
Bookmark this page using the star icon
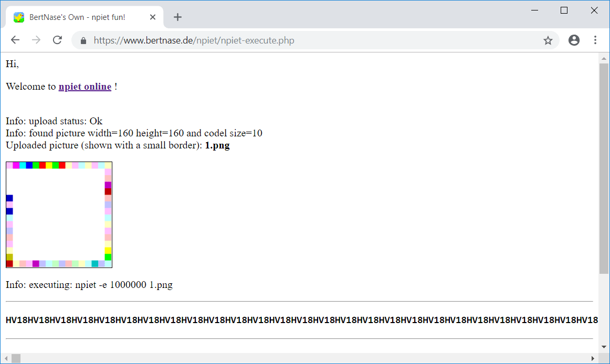coord(548,40)
